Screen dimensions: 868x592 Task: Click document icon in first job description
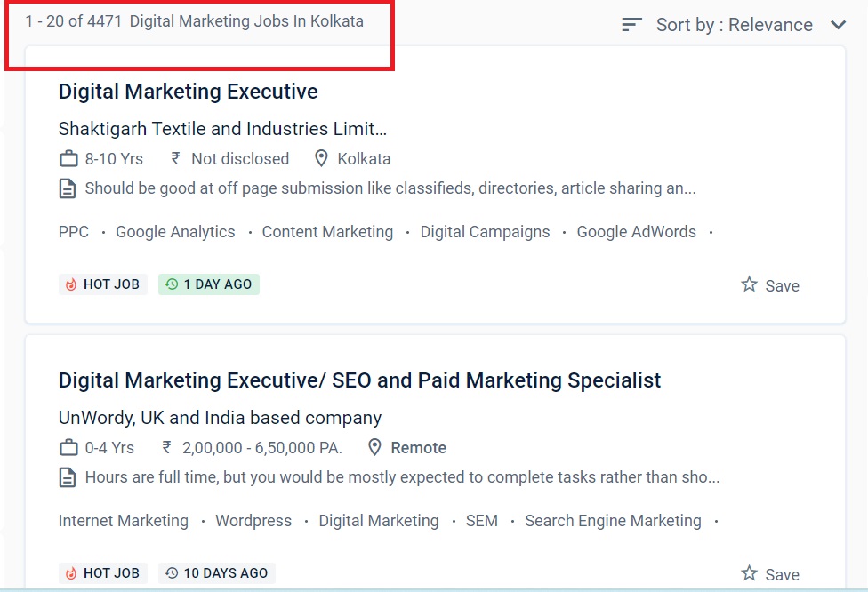point(68,188)
